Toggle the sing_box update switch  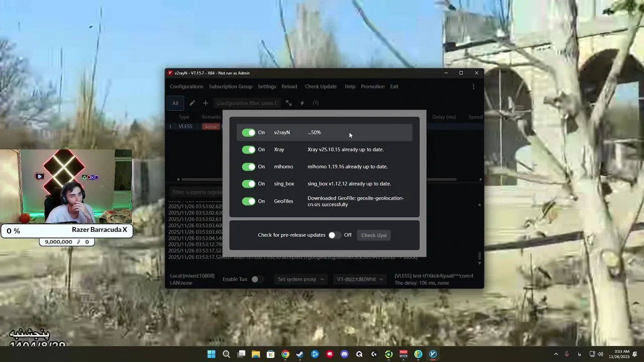tap(249, 184)
